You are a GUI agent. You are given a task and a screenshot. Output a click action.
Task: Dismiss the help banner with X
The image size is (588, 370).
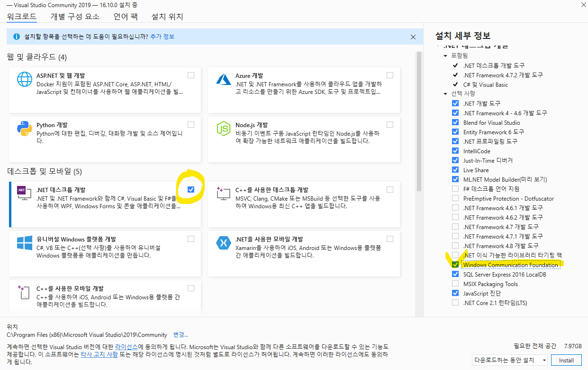point(413,37)
